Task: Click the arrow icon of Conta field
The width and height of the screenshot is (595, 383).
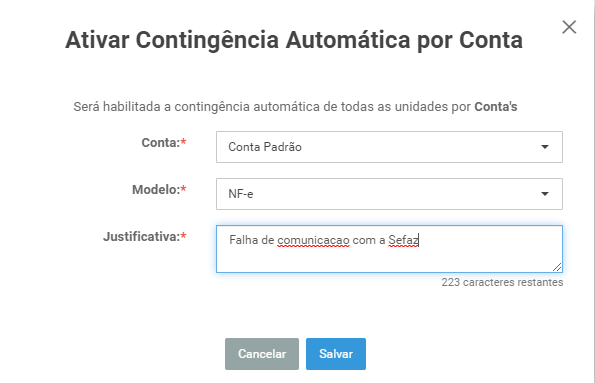Action: coord(545,147)
